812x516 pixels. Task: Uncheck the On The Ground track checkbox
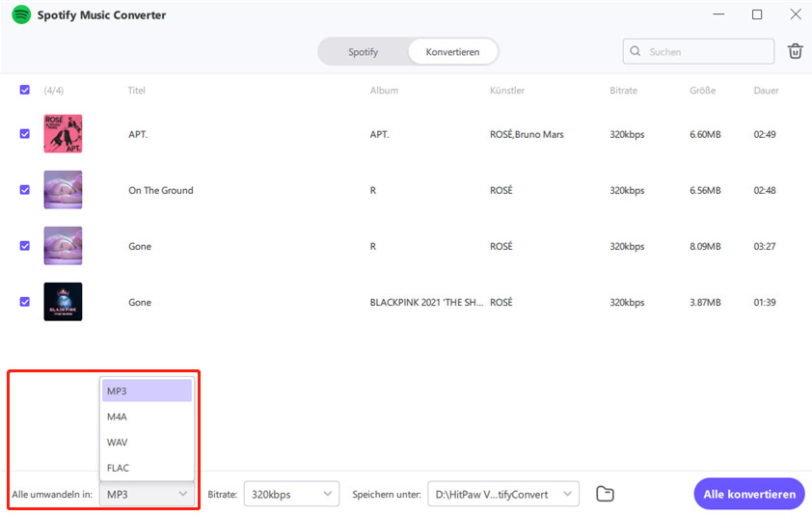(25, 190)
